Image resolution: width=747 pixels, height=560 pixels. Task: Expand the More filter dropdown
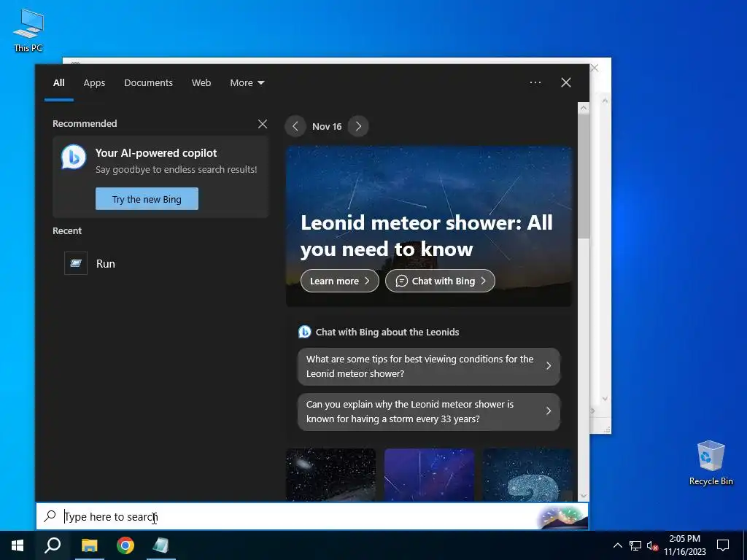point(247,83)
